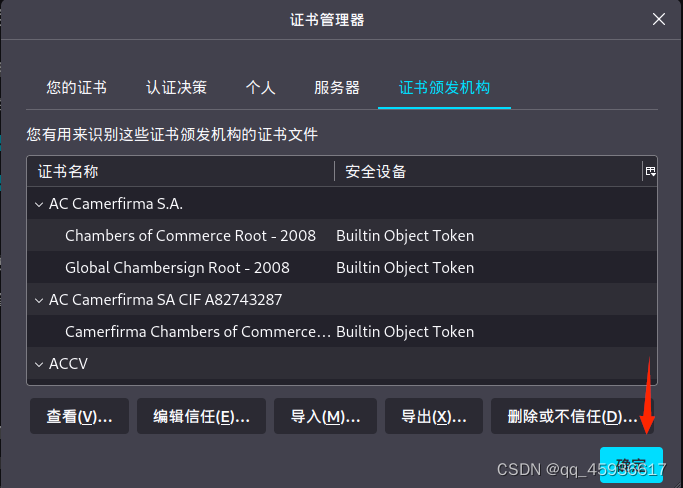
Task: Click 删除或不信任(D) button
Action: coord(572,416)
